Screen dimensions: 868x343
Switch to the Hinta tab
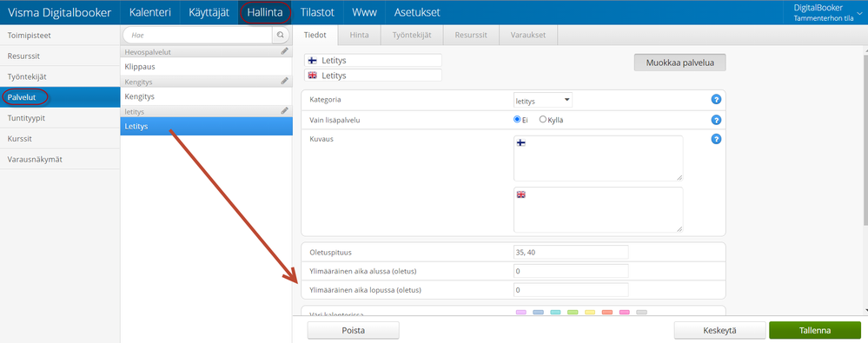point(359,35)
